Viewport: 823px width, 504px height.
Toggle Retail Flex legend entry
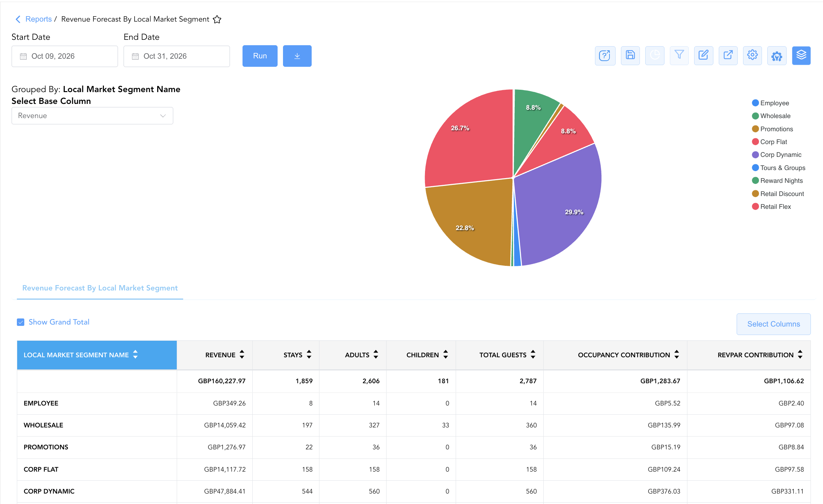771,206
